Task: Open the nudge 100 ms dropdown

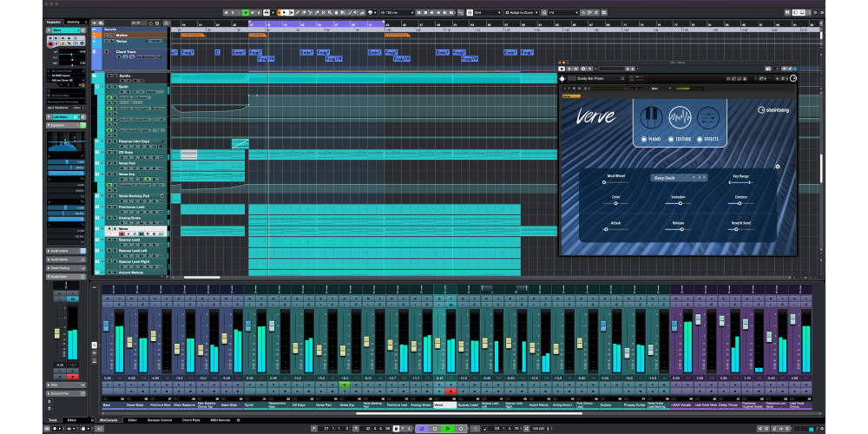Action: [399, 12]
